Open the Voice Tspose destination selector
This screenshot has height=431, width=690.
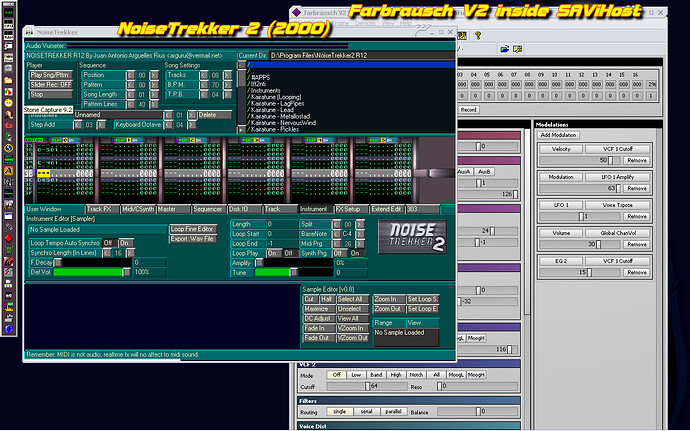617,205
